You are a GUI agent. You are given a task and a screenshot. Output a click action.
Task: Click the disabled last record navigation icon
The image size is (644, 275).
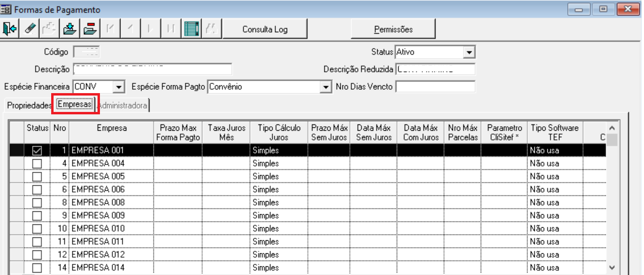click(x=171, y=29)
